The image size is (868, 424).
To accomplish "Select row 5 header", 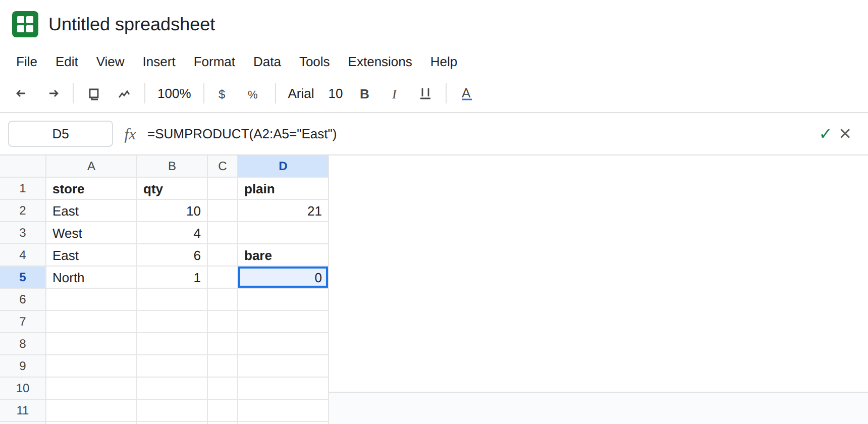I will click(23, 277).
